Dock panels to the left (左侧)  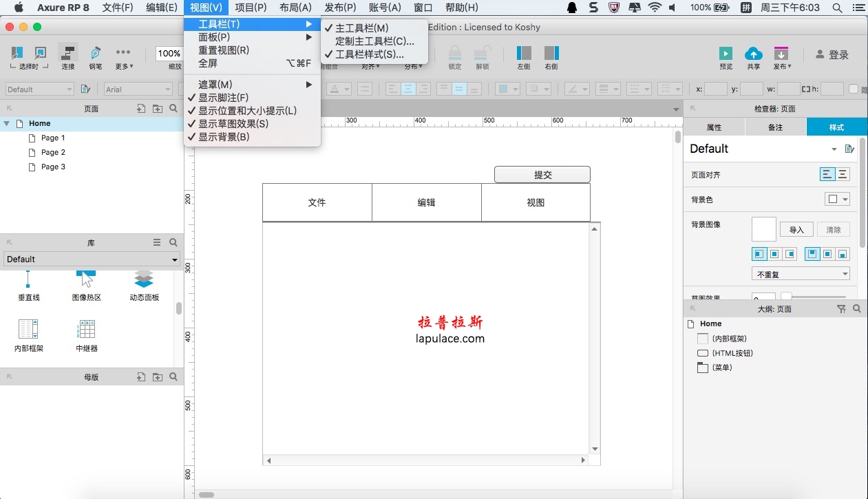pos(524,54)
